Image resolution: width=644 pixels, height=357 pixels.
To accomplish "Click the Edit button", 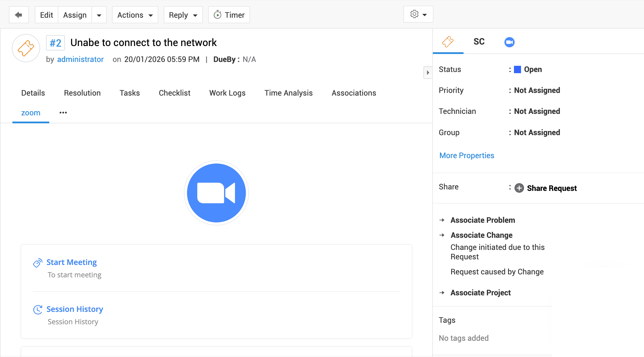I will click(x=47, y=15).
